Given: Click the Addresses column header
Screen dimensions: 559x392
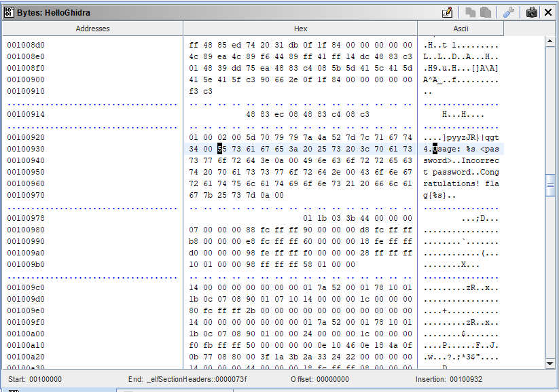Looking at the screenshot, I should 92,29.
